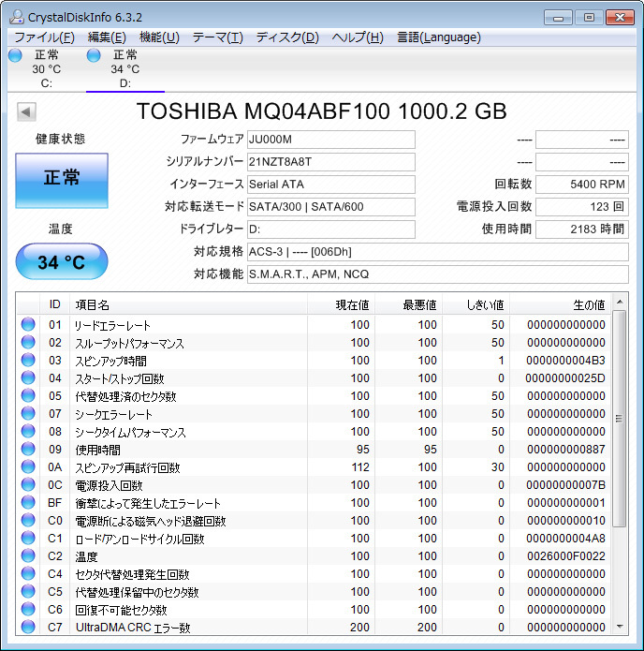Click the しきい値 column header
Viewport: 644px width, 651px height.
pyautogui.click(x=476, y=304)
